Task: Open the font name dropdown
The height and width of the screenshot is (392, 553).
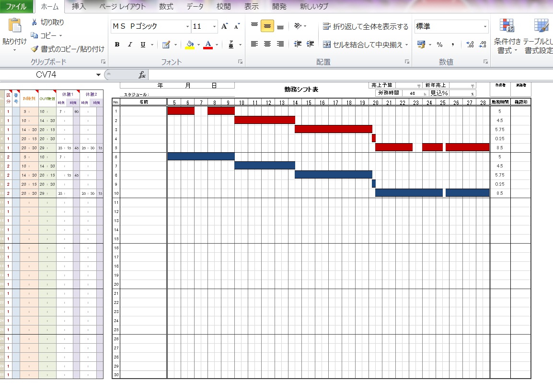Action: [187, 26]
